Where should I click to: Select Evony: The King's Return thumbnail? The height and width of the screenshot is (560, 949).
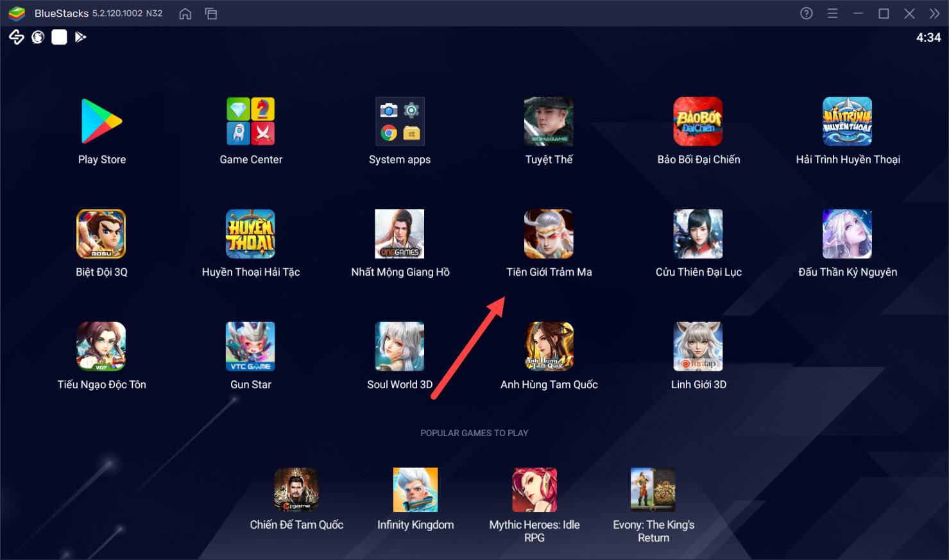pyautogui.click(x=653, y=489)
